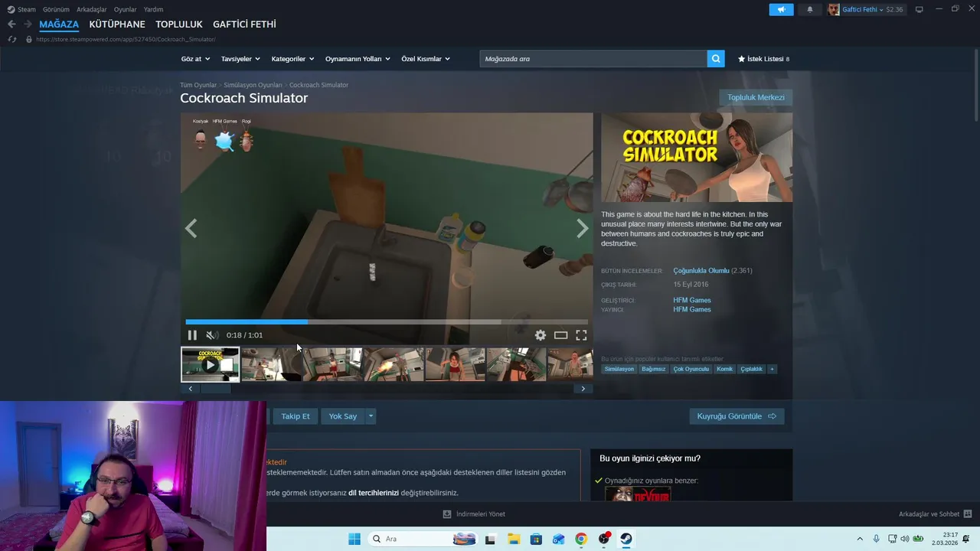The height and width of the screenshot is (551, 980).
Task: Open Microsoft Store from taskbar
Action: click(x=536, y=539)
